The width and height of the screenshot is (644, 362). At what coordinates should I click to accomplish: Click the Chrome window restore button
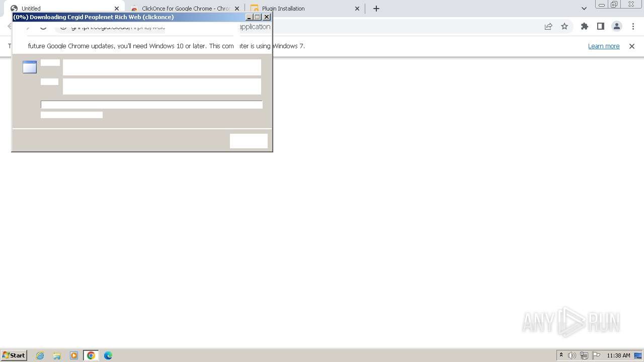614,5
